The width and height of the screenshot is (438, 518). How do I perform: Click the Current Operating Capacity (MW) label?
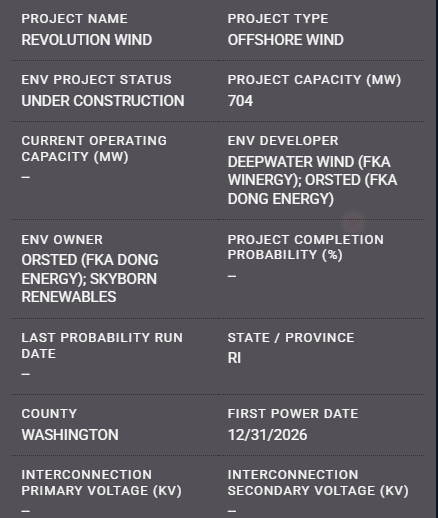(x=94, y=149)
